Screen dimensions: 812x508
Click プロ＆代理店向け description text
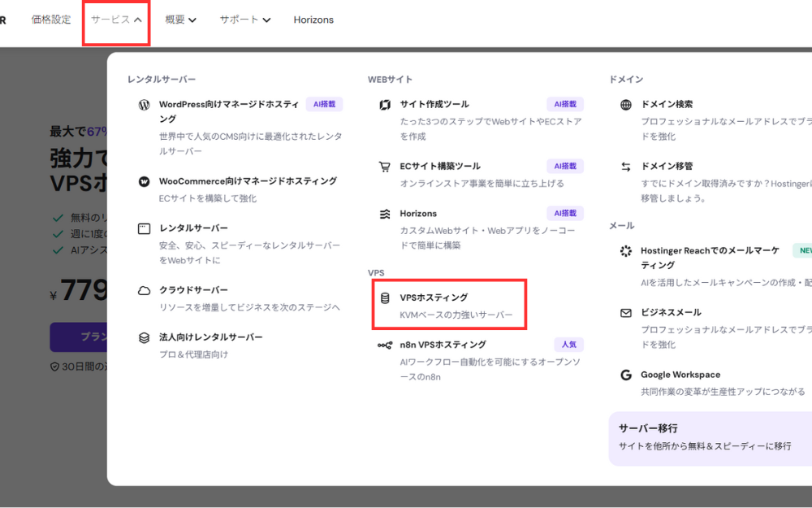[x=193, y=354]
